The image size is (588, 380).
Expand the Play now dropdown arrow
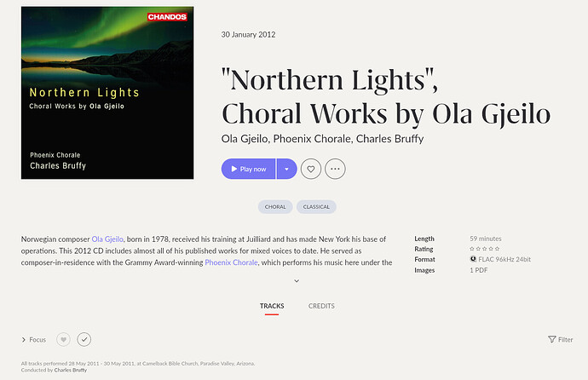coord(286,169)
